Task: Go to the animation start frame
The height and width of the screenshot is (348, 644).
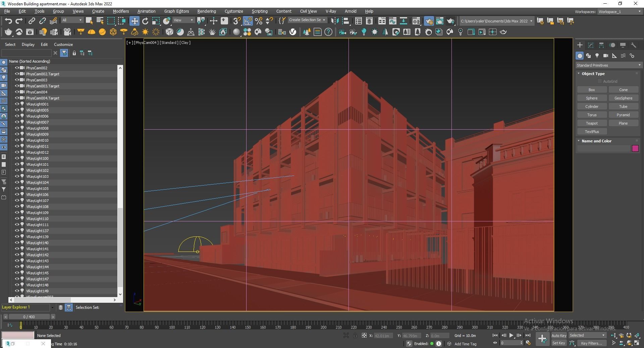Action: [495, 335]
